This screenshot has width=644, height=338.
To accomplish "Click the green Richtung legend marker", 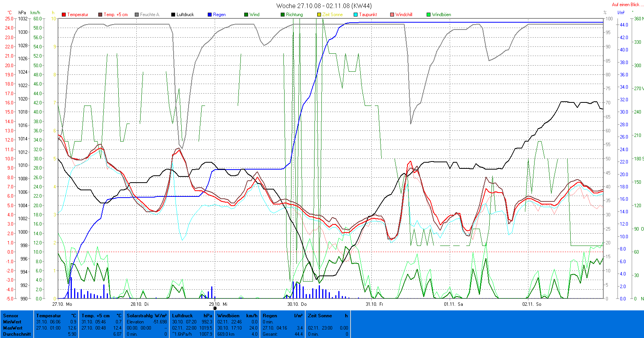I will pos(283,15).
